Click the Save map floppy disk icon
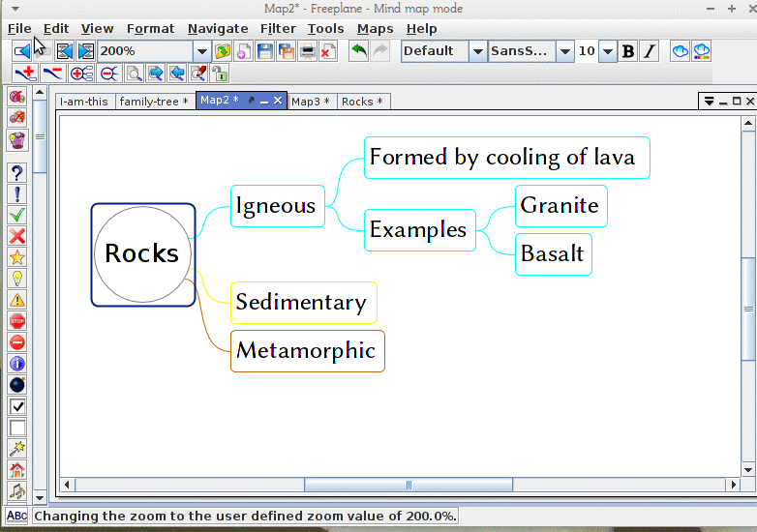This screenshot has height=532, width=757. pyautogui.click(x=264, y=51)
